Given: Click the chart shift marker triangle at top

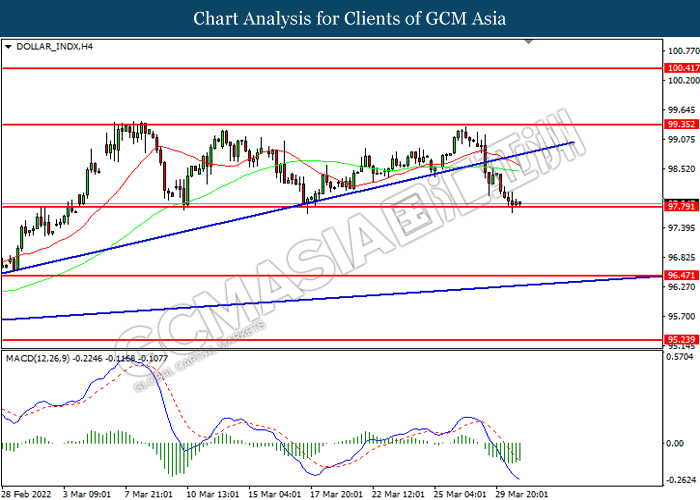Looking at the screenshot, I should (529, 42).
